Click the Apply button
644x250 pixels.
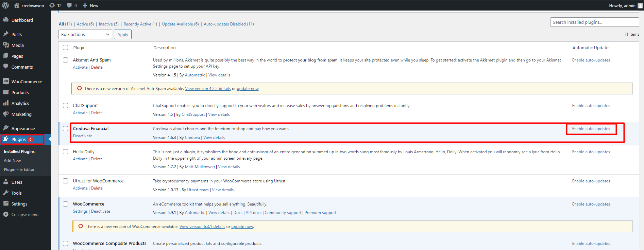(123, 34)
